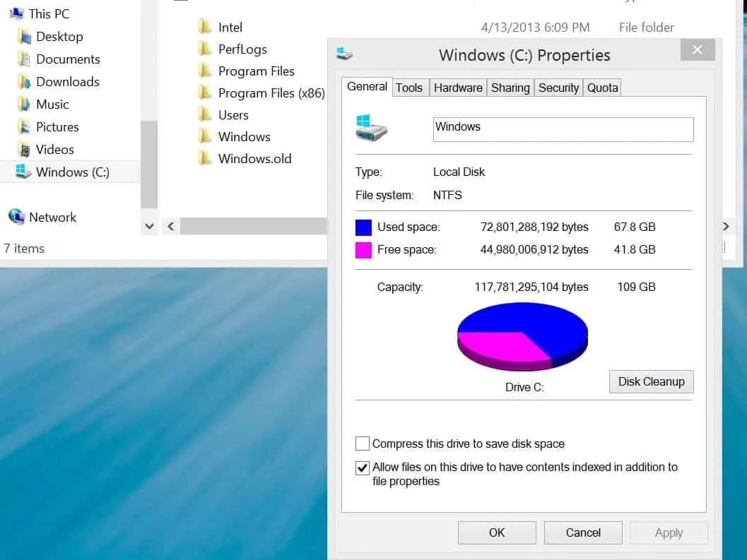
Task: Go to the Quota tab
Action: tap(602, 88)
